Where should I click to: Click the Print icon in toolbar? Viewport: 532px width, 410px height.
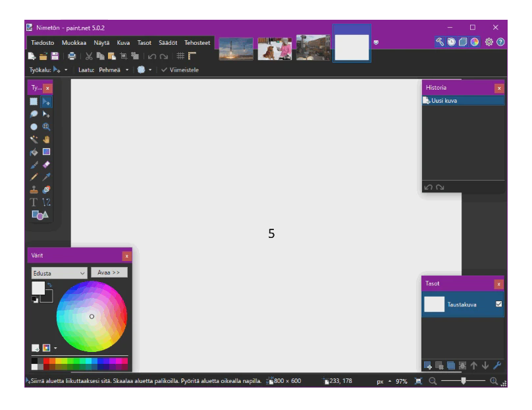coord(72,57)
